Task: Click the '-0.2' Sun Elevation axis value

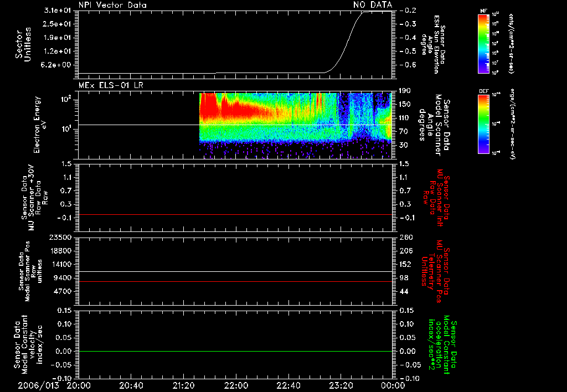Action: click(408, 11)
